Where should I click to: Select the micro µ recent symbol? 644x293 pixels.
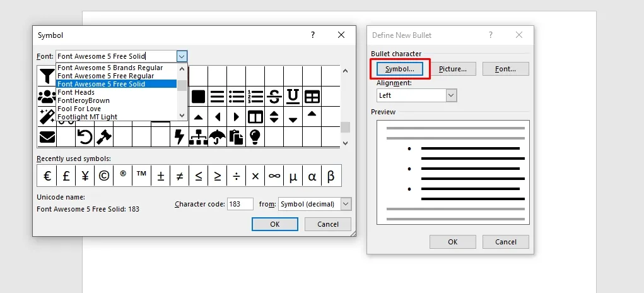[x=293, y=176]
